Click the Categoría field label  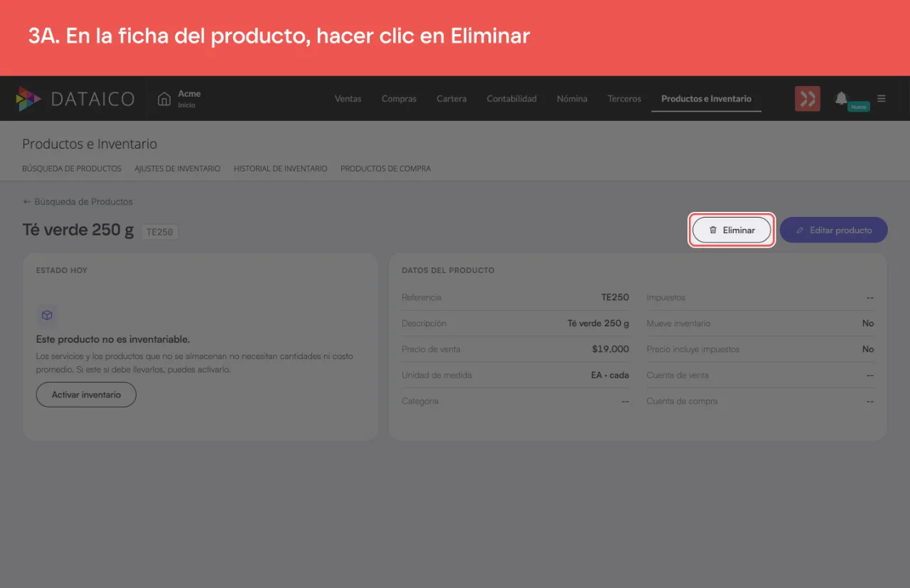coord(420,401)
